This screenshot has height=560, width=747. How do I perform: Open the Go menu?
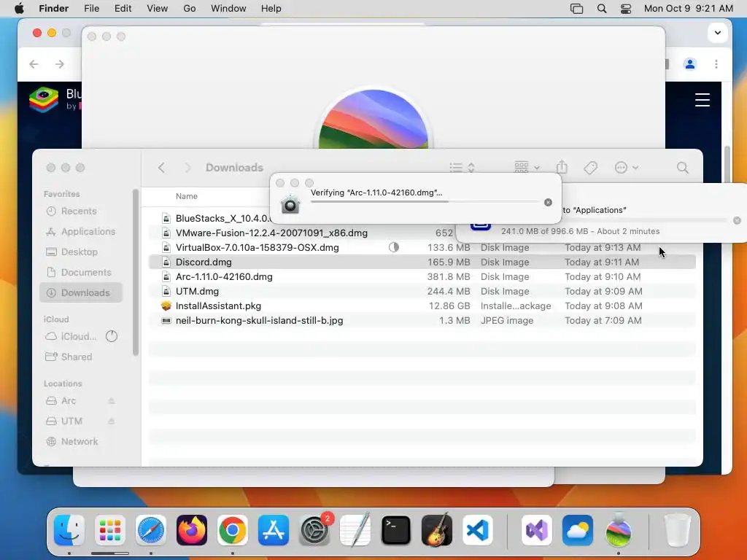coord(190,9)
